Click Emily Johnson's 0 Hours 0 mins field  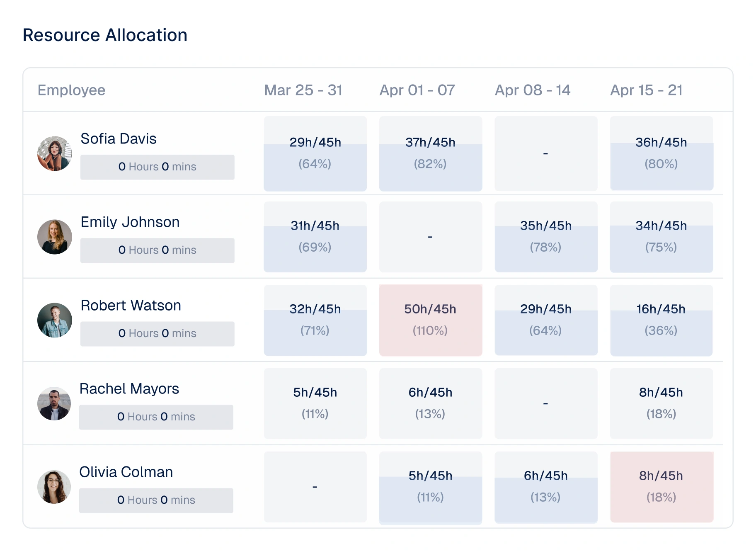tap(157, 250)
